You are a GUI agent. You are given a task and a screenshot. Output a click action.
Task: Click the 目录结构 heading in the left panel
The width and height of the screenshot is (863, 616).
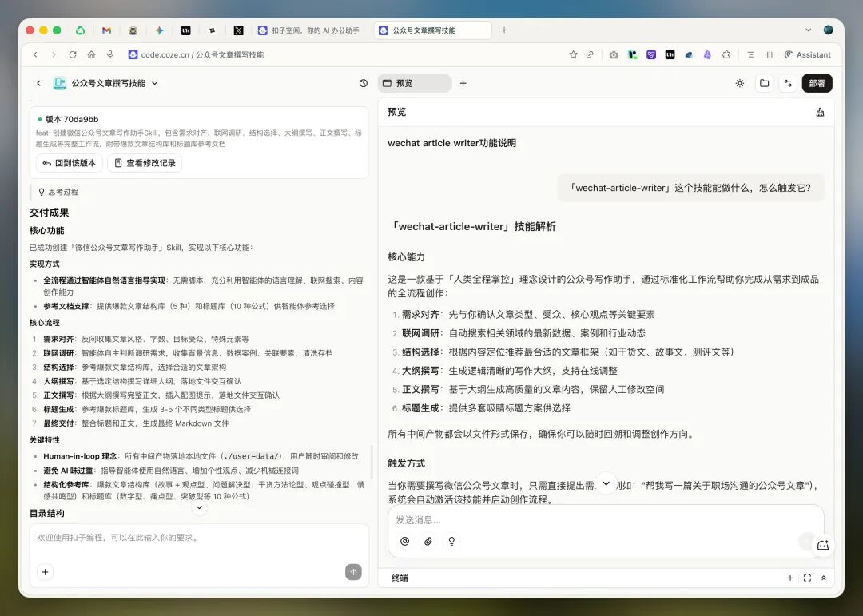click(47, 513)
